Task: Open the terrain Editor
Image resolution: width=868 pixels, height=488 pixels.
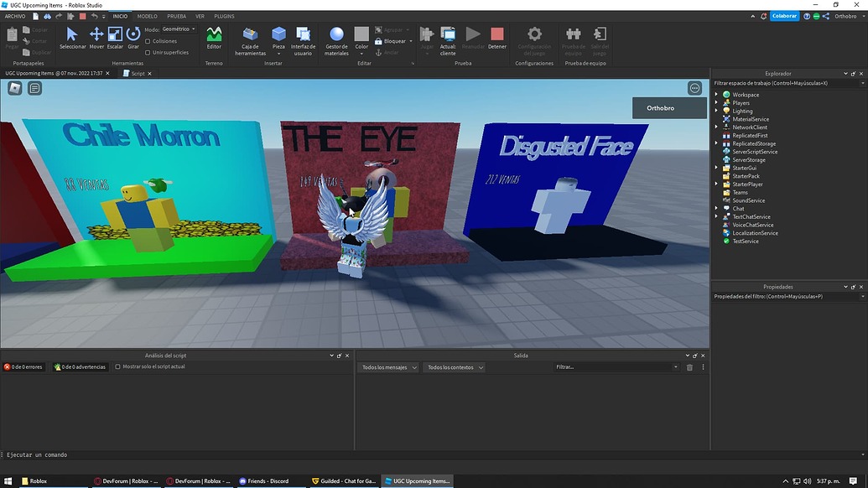Action: pos(214,38)
